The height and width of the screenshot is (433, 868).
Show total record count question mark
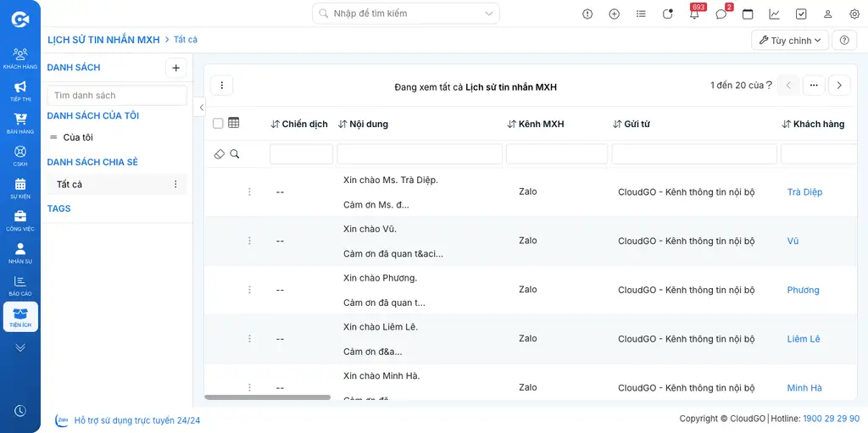(769, 86)
